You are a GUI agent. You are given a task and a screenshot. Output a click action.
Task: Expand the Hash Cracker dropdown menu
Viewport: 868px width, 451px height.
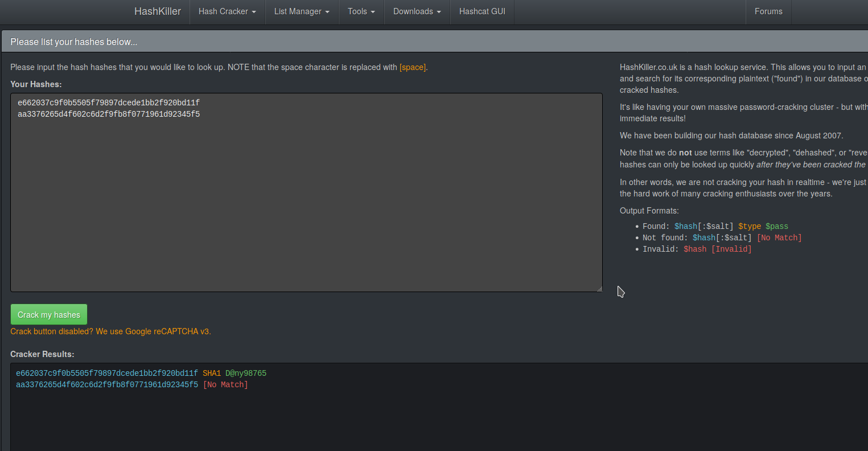click(227, 11)
